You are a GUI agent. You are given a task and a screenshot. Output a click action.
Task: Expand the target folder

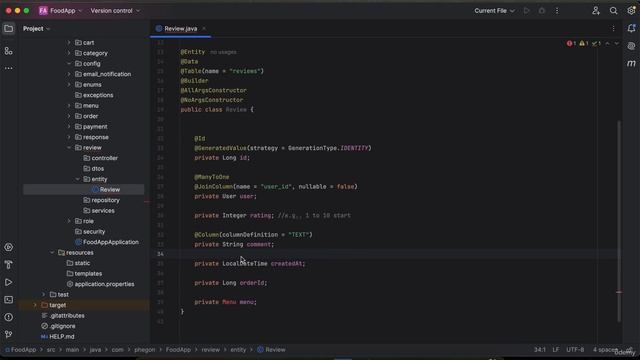[x=35, y=305]
